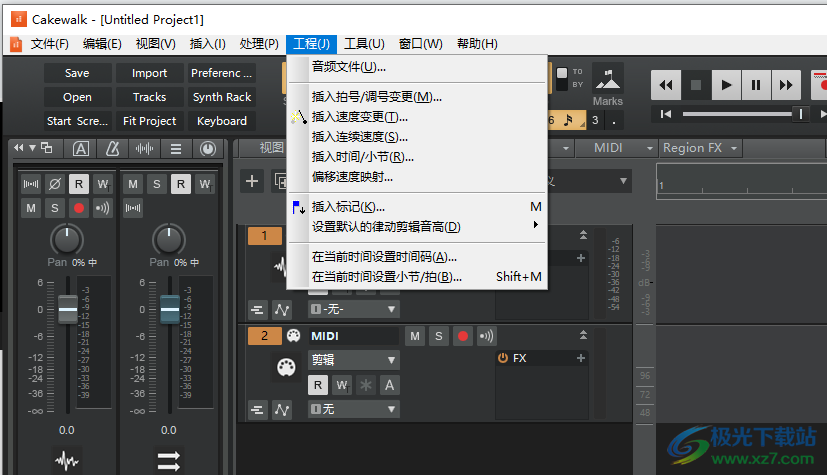Screen dimensions: 827x475
Task: Expand submenu arrow of 设置默认的律动剪辑音高
Action: coord(535,225)
